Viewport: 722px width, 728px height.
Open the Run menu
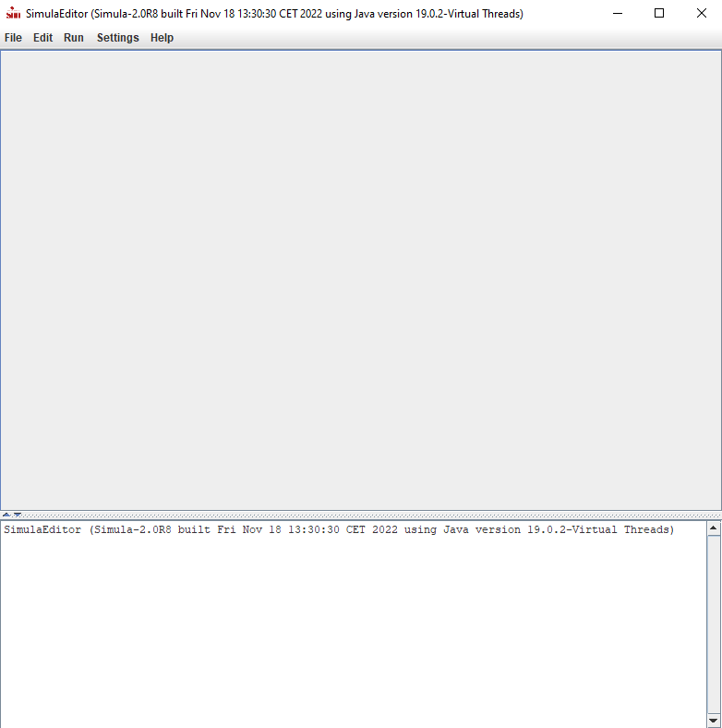click(x=73, y=38)
